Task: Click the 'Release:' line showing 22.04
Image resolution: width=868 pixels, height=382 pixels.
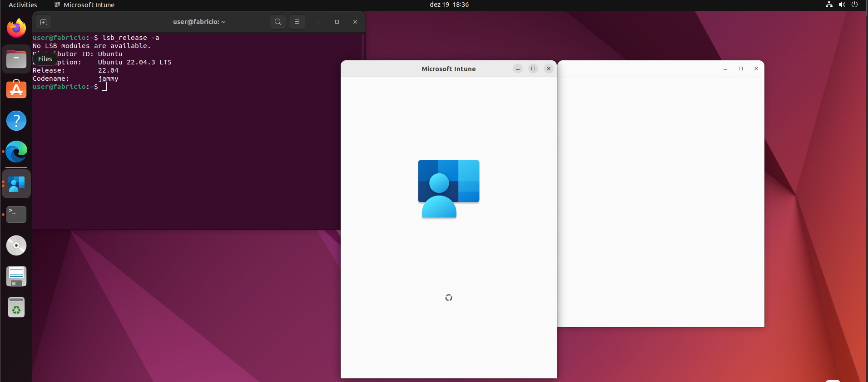Action: pyautogui.click(x=75, y=70)
